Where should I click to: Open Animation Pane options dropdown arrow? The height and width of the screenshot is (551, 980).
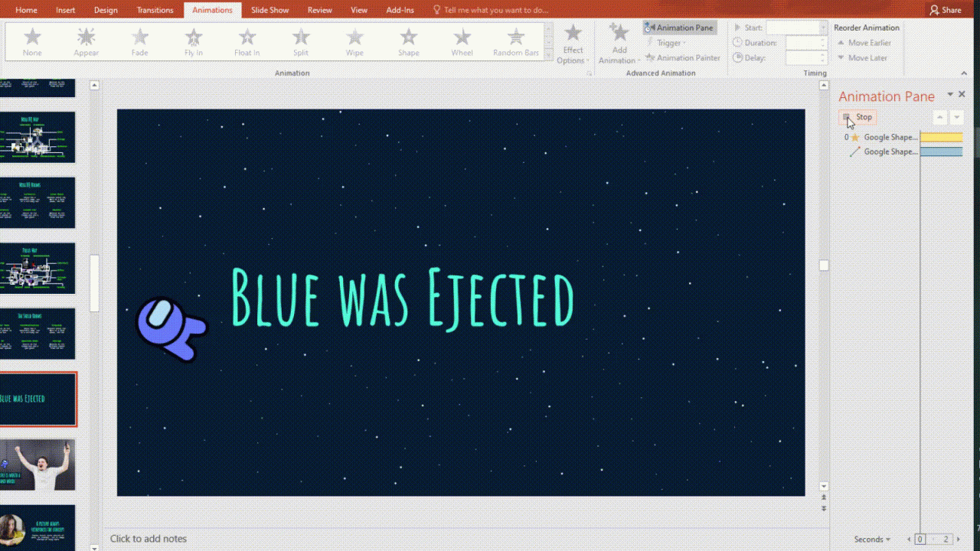pos(950,94)
